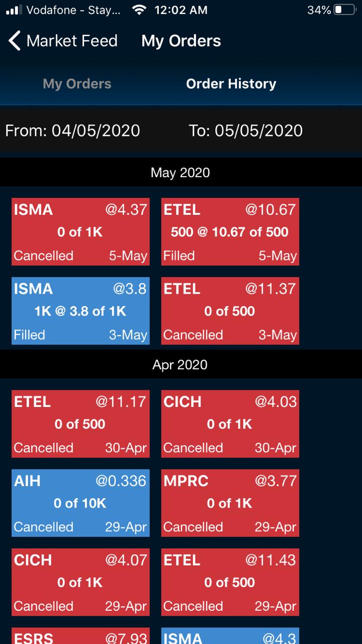The height and width of the screenshot is (644, 362).
Task: Change the From date 04/05/2020
Action: click(x=73, y=131)
